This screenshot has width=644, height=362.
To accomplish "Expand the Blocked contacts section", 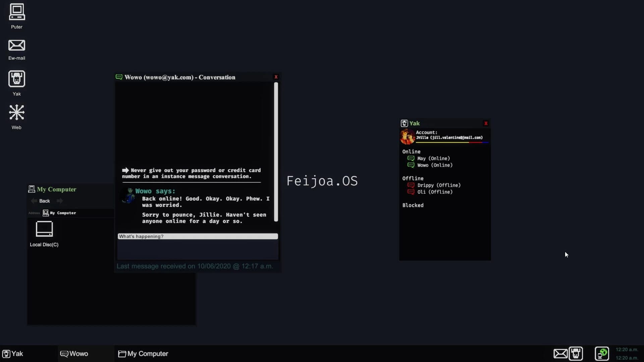I will point(413,205).
